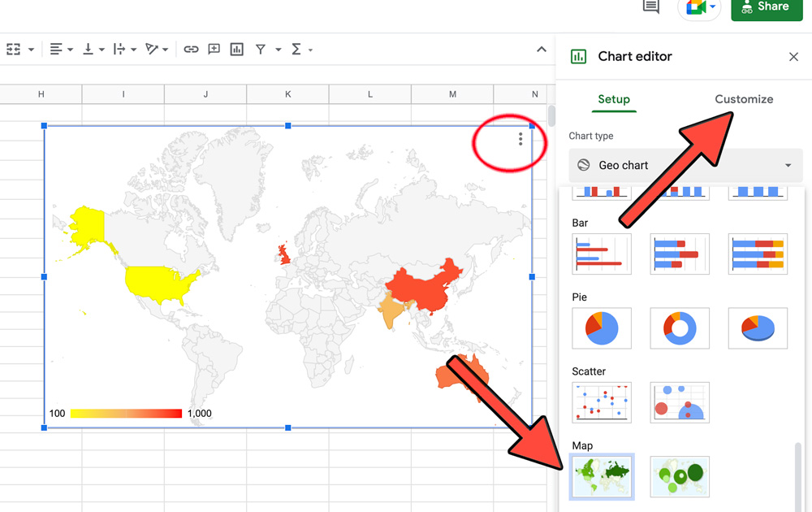Image resolution: width=812 pixels, height=512 pixels.
Task: Open horizontal align dropdown arrow
Action: (70, 50)
